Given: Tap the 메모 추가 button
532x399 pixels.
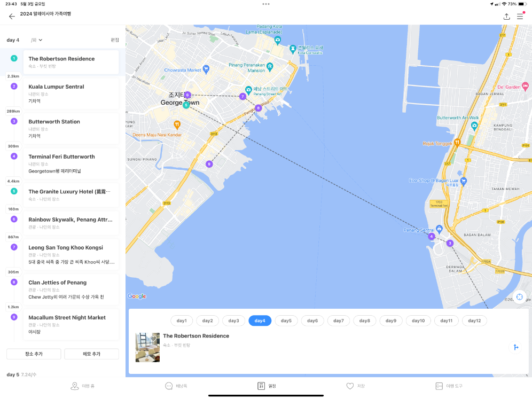Looking at the screenshot, I should pos(92,354).
